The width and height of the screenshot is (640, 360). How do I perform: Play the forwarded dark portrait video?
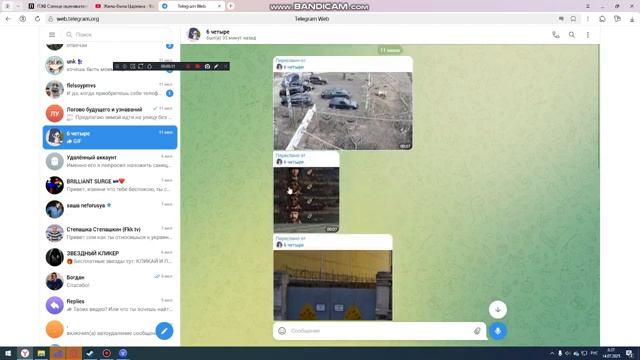[x=306, y=200]
